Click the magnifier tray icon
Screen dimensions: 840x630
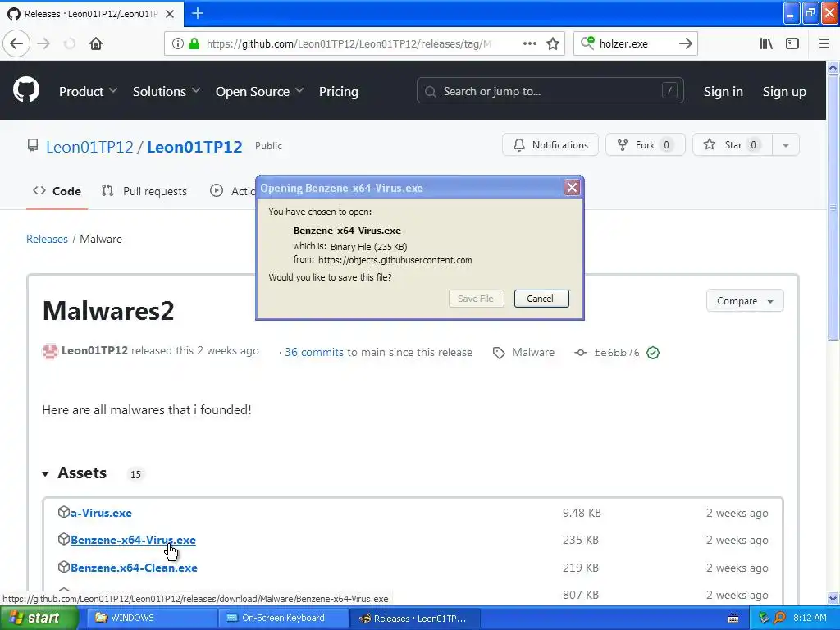[780, 618]
